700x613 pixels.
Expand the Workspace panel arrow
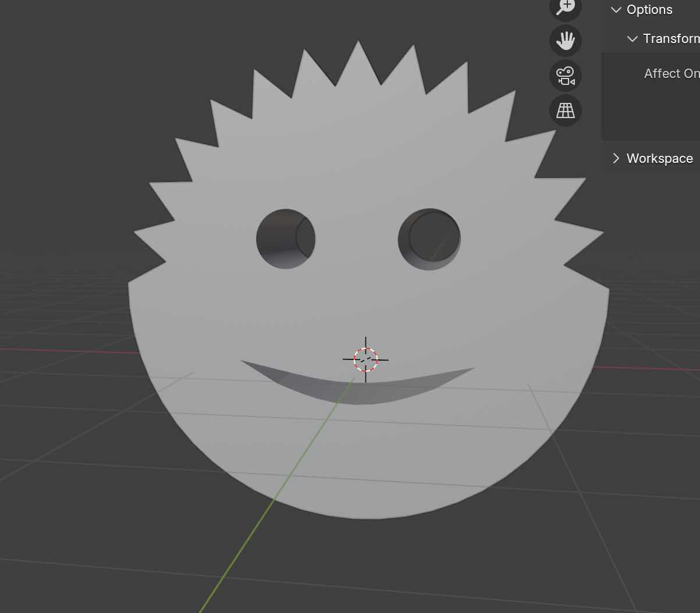click(x=616, y=158)
